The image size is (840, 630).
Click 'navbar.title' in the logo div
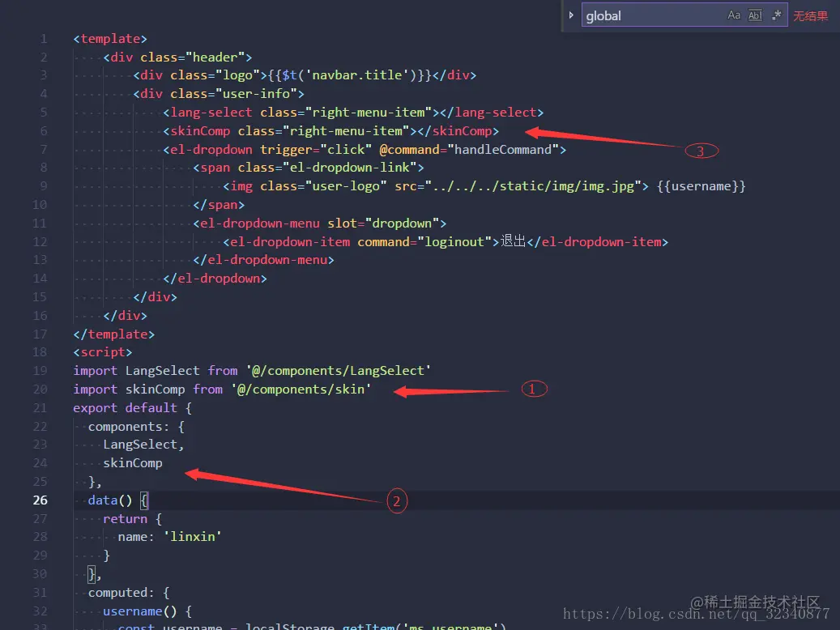[357, 75]
